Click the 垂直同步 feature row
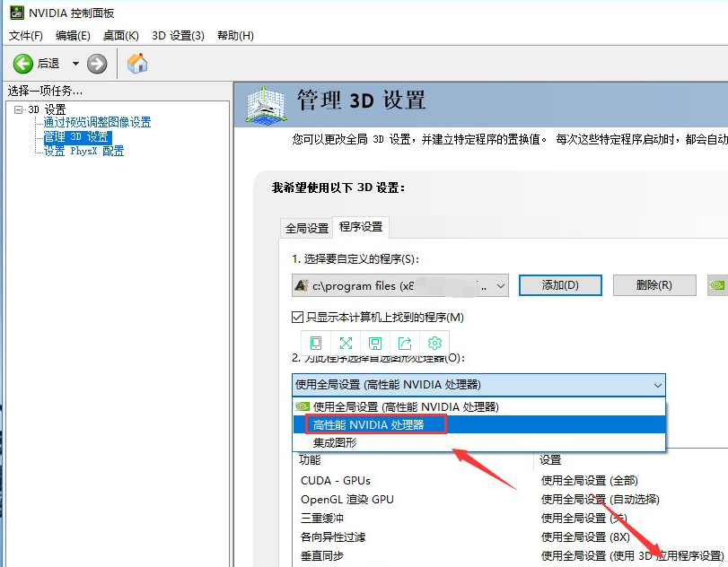 pyautogui.click(x=321, y=555)
